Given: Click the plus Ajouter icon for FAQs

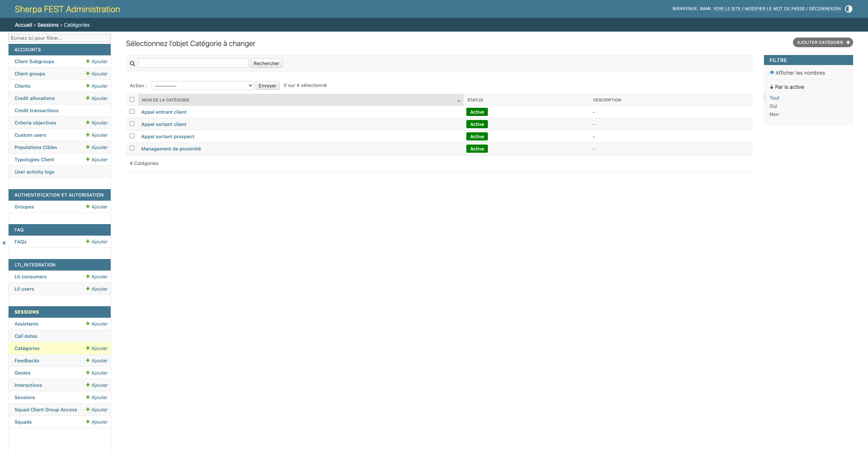Looking at the screenshot, I should point(88,242).
